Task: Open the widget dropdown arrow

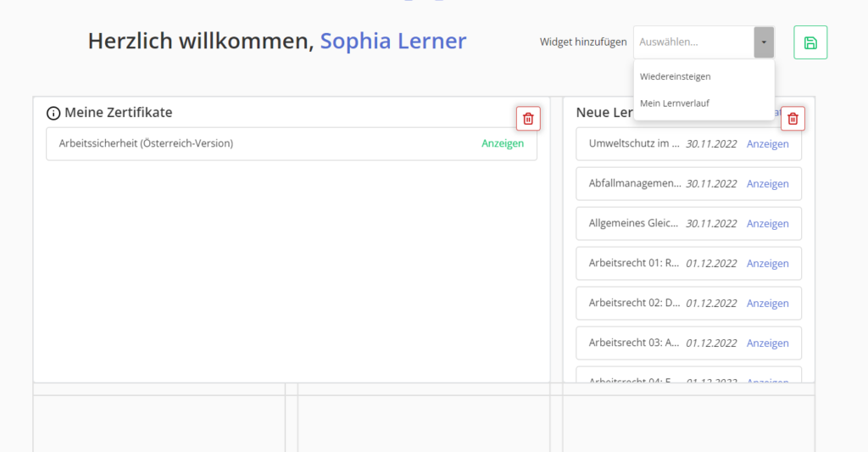Action: coord(764,42)
